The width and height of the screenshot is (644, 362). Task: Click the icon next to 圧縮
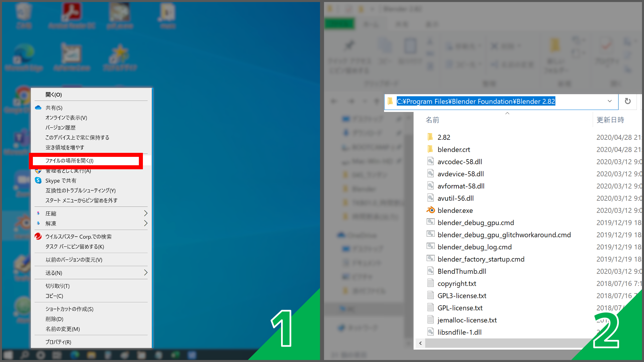click(x=38, y=213)
